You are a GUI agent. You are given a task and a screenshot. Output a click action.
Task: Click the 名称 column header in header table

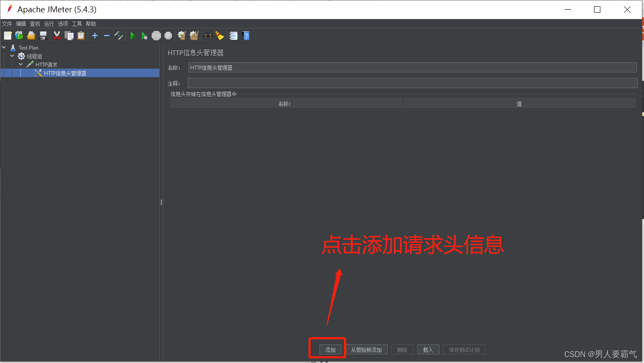click(286, 104)
